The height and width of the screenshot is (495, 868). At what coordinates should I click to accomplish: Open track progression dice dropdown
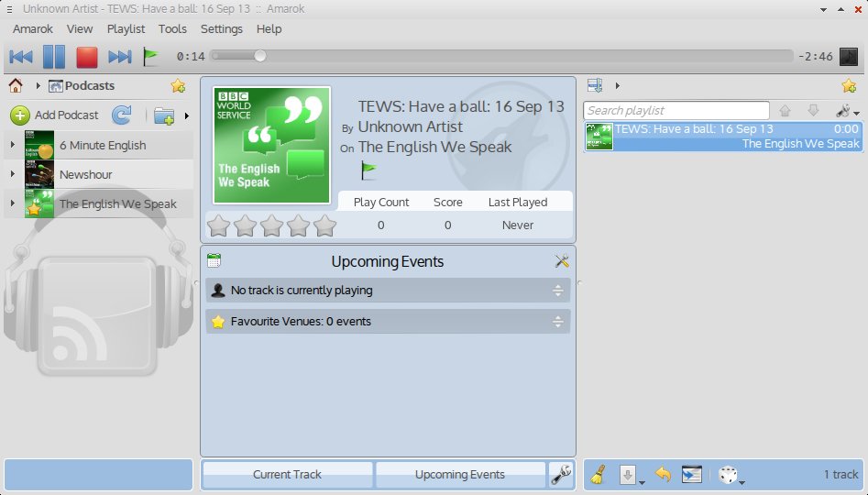[x=731, y=475]
